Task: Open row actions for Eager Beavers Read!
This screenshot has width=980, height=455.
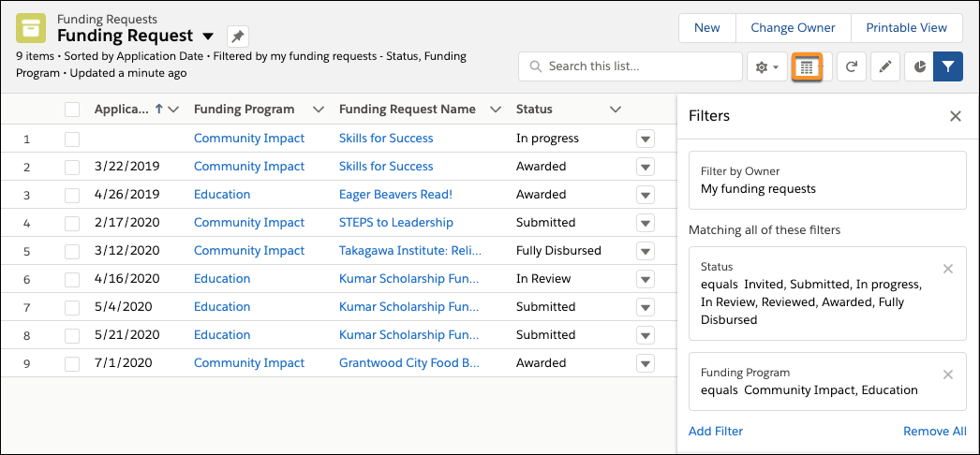Action: point(646,195)
